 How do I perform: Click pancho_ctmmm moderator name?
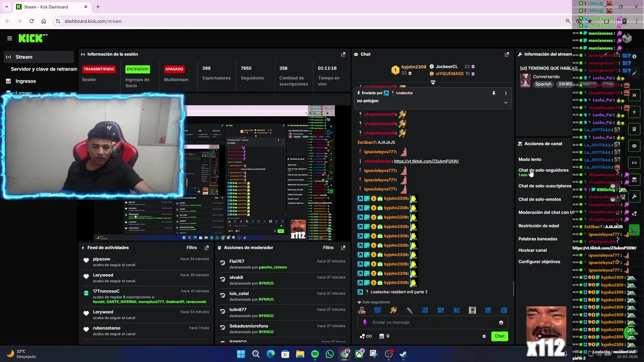[x=273, y=267]
